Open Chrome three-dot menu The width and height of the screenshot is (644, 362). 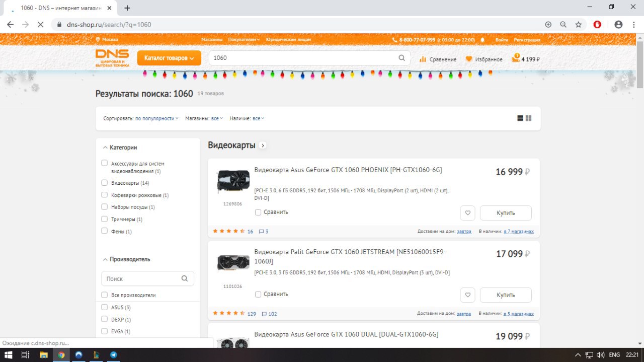[633, 24]
